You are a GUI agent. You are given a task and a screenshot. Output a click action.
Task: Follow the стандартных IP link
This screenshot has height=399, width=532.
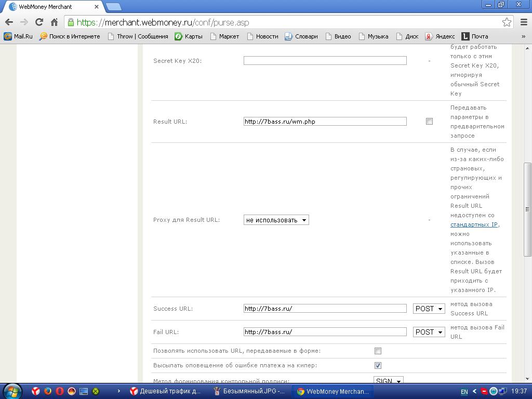pyautogui.click(x=474, y=224)
